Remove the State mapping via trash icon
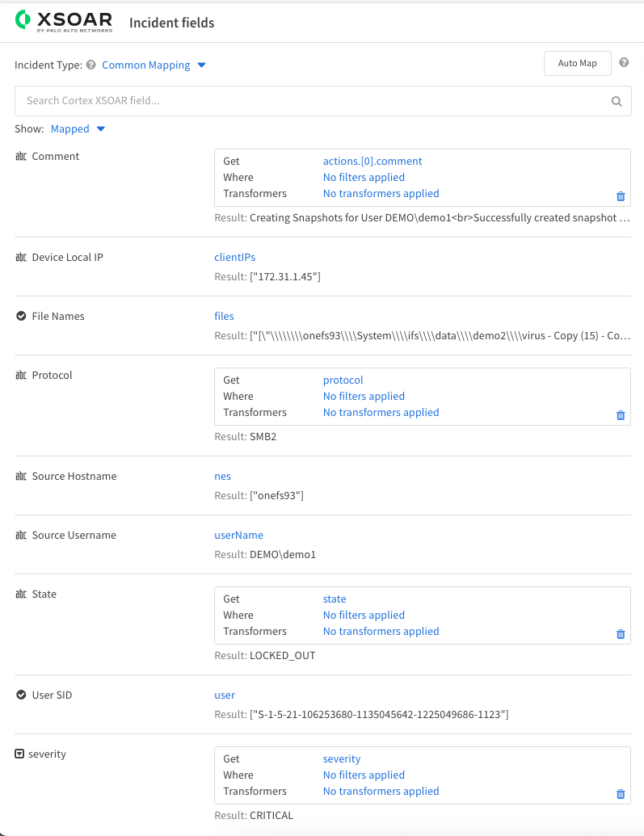This screenshot has height=836, width=644. click(621, 634)
